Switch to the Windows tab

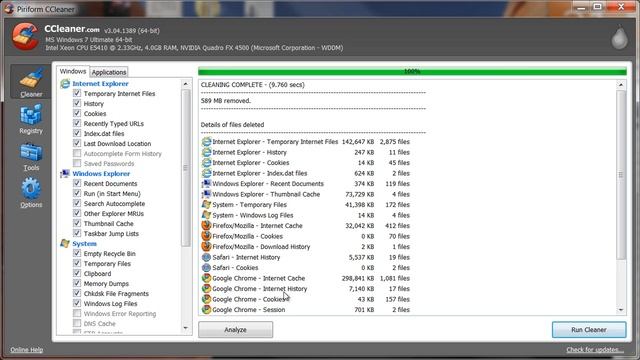click(73, 71)
